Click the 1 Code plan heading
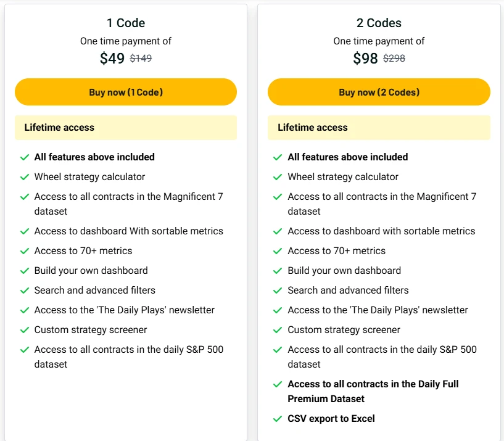The image size is (504, 441). tap(126, 23)
